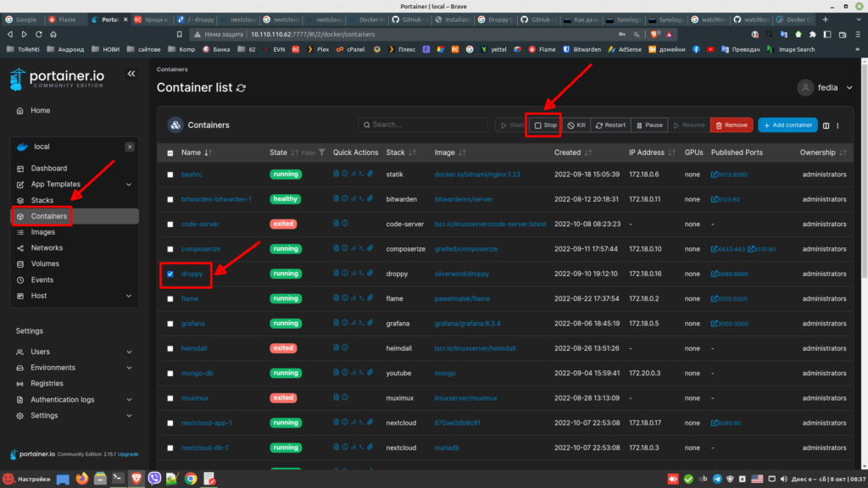Screen dimensions: 868x488
Task: Bookmark this page icon in address bar
Action: (180, 34)
